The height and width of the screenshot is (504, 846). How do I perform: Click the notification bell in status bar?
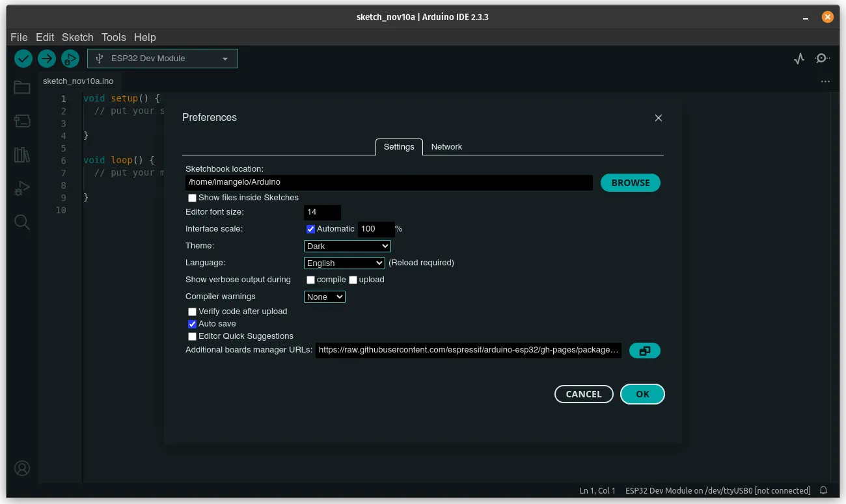coord(823,490)
